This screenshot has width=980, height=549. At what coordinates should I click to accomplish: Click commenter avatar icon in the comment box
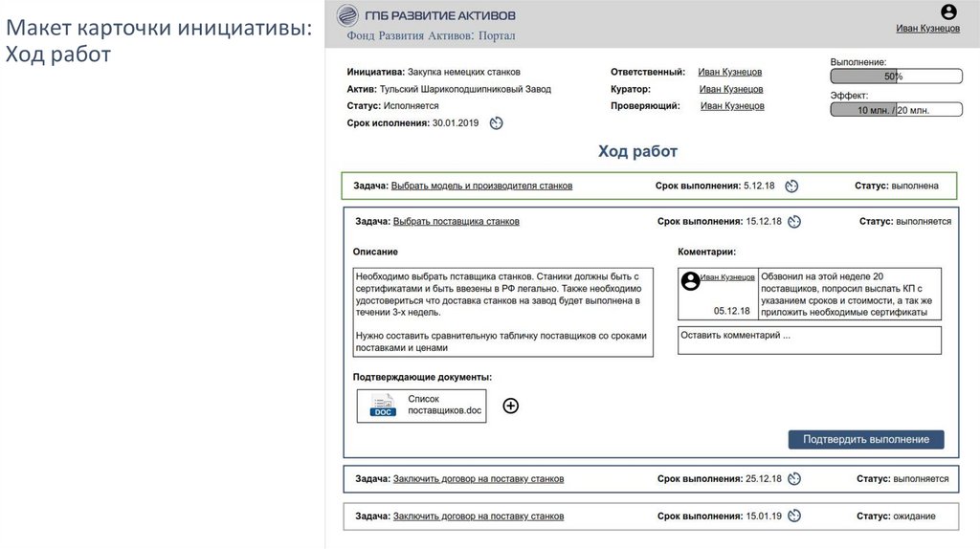[690, 281]
